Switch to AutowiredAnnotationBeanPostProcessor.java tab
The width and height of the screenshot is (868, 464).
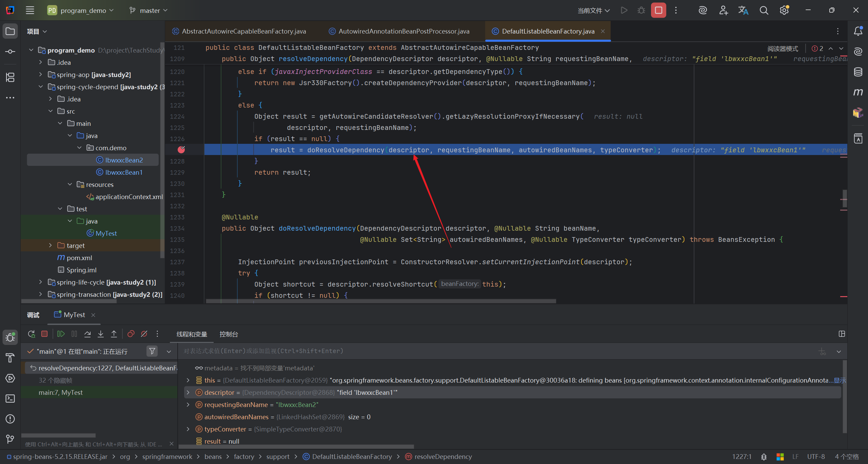[x=403, y=31]
